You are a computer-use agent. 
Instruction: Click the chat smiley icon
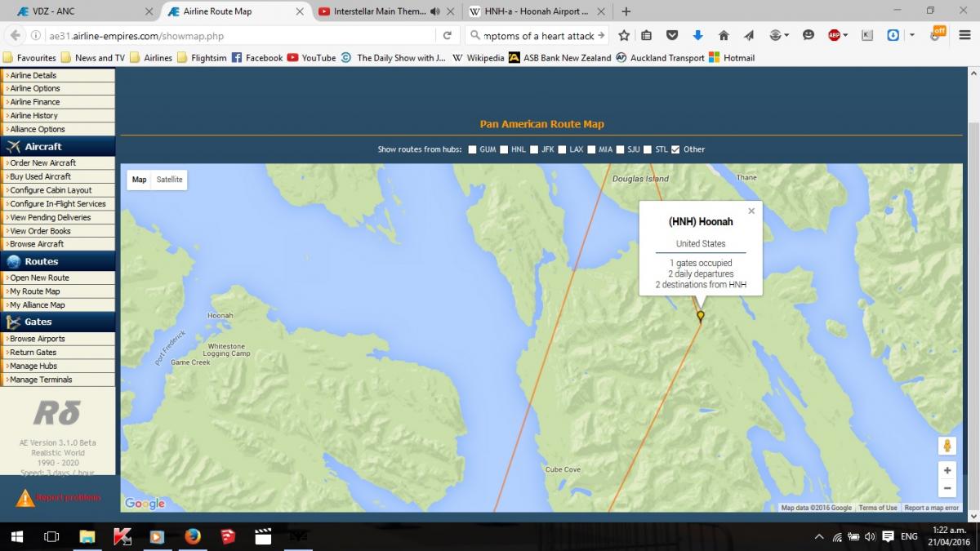[808, 35]
